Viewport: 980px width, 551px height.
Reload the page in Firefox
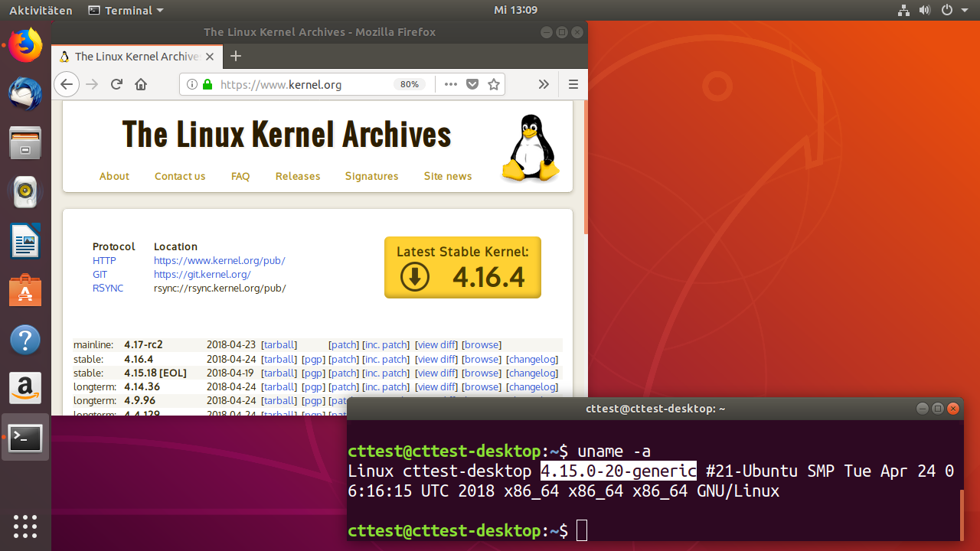[116, 84]
